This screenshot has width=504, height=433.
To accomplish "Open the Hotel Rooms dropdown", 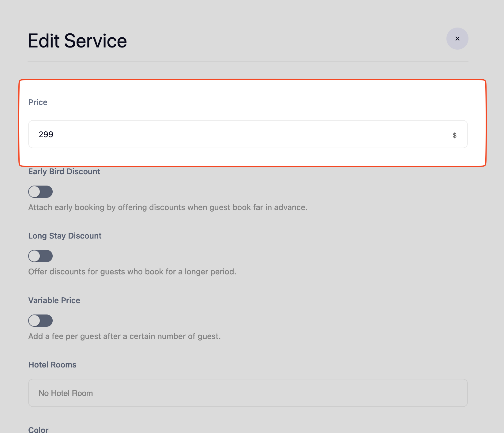I will (248, 393).
